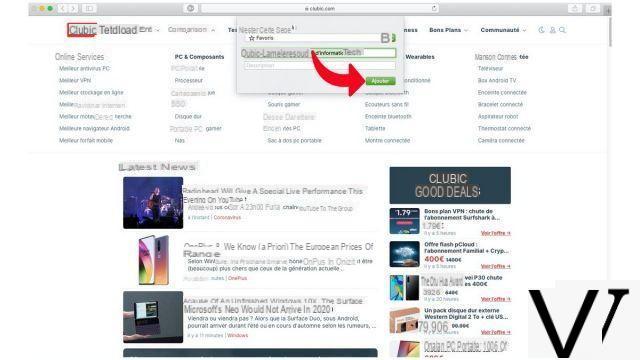This screenshot has height=360, width=640.
Task: Click the page vertical scrollbar
Action: pos(609,32)
